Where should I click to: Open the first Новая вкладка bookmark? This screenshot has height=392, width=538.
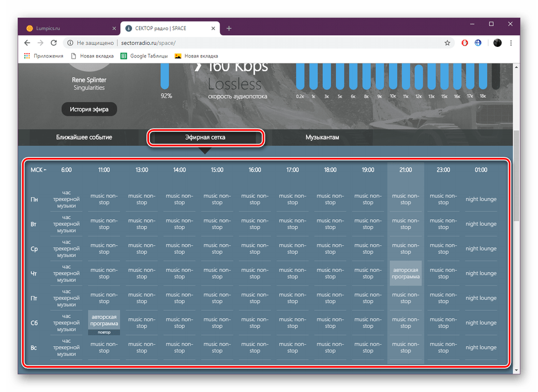[x=92, y=56]
